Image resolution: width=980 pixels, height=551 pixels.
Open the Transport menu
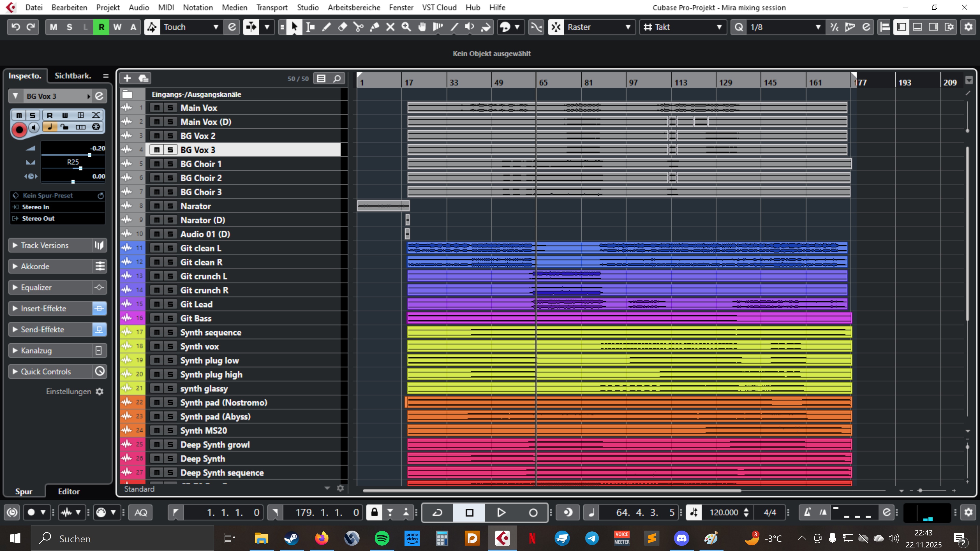pos(272,7)
